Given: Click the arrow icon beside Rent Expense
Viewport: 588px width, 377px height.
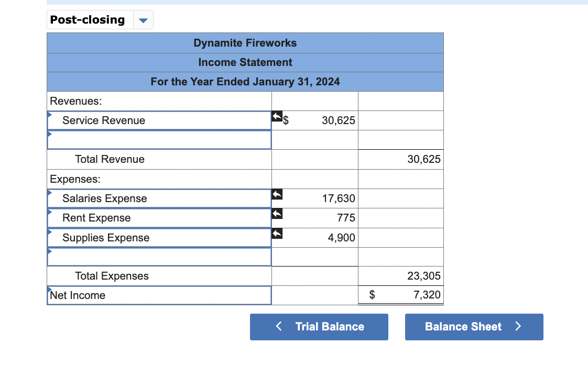Looking at the screenshot, I should tap(277, 214).
